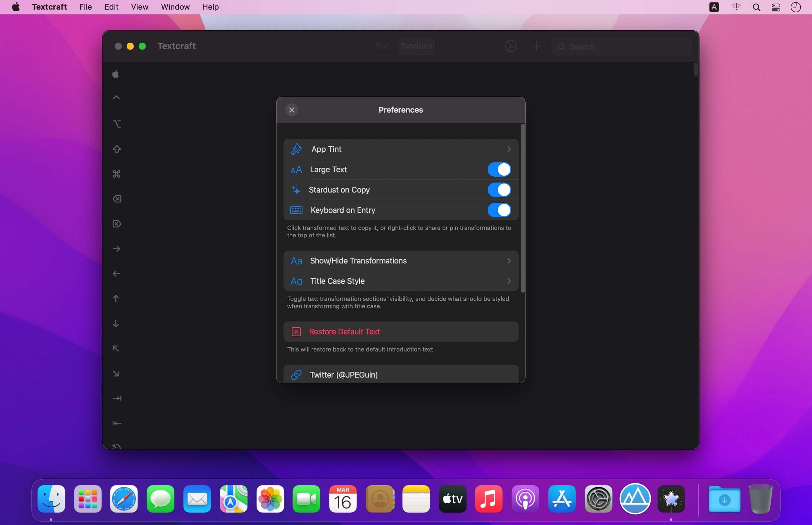Click the Apple logo symbol in sidebar
The image size is (812, 525).
(116, 74)
